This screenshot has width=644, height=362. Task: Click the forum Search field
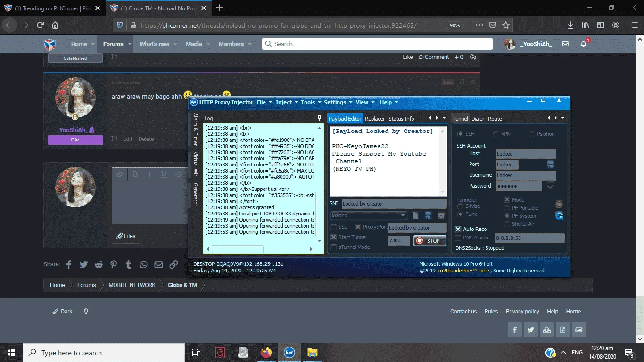[x=377, y=44]
